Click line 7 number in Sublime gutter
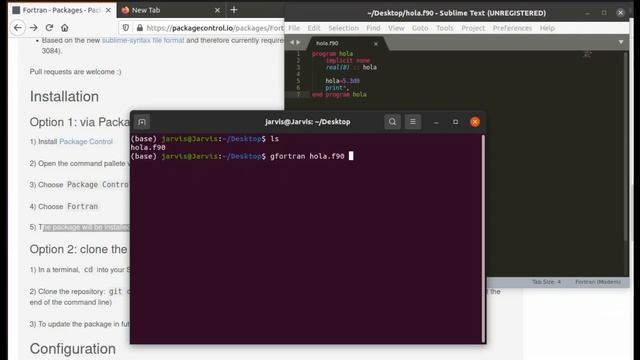This screenshot has width=640, height=360. 298,94
